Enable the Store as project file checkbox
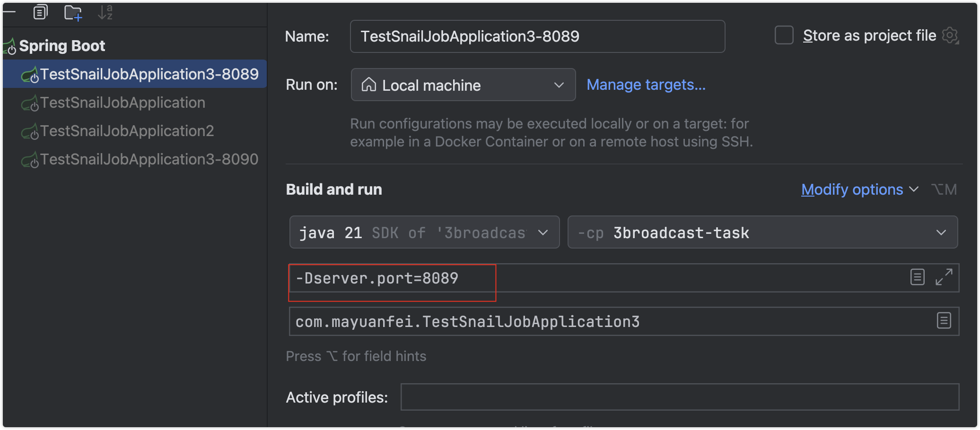Viewport: 980px width, 430px height. [x=784, y=35]
